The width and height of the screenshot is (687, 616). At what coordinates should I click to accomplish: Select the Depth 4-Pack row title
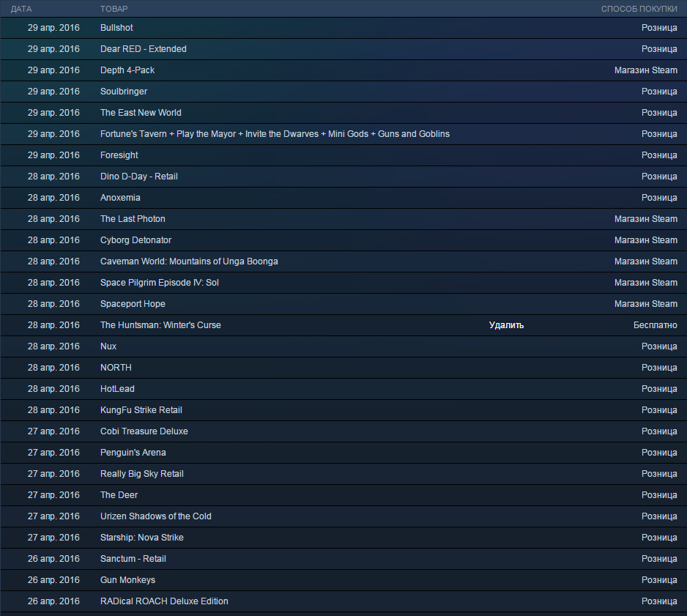click(127, 70)
